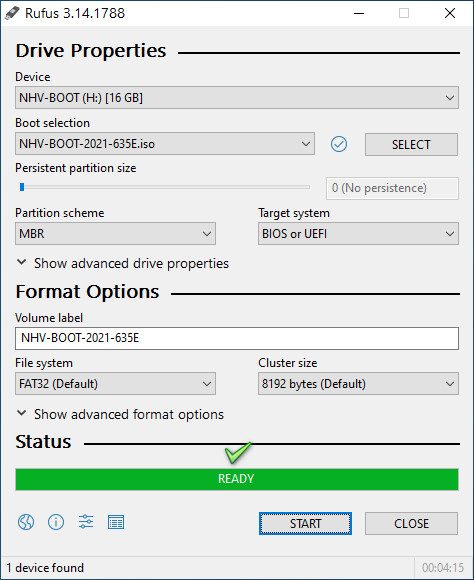Open the application settings sliders icon
The width and height of the screenshot is (474, 580).
(x=86, y=522)
